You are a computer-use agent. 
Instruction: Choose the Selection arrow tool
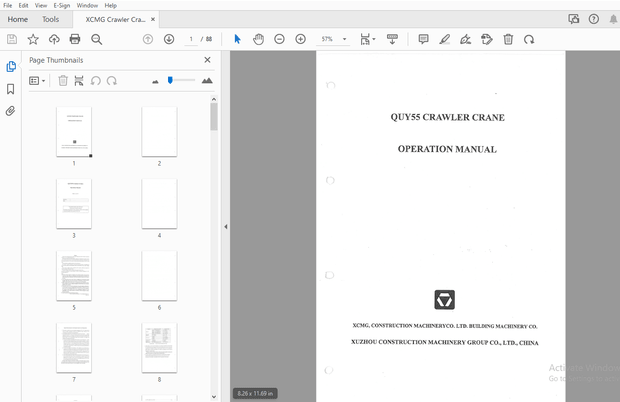237,39
